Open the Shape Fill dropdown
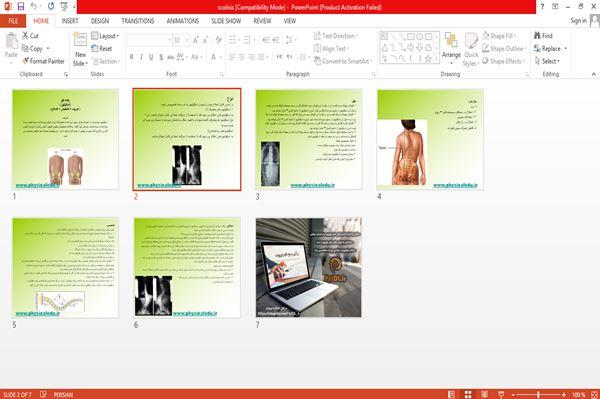This screenshot has width=600, height=399. 499,36
